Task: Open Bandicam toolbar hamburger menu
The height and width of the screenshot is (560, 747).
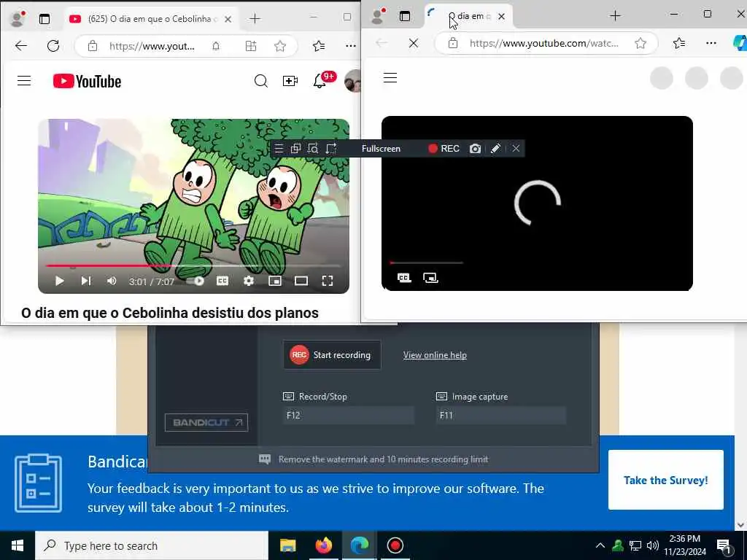Action: (x=279, y=149)
